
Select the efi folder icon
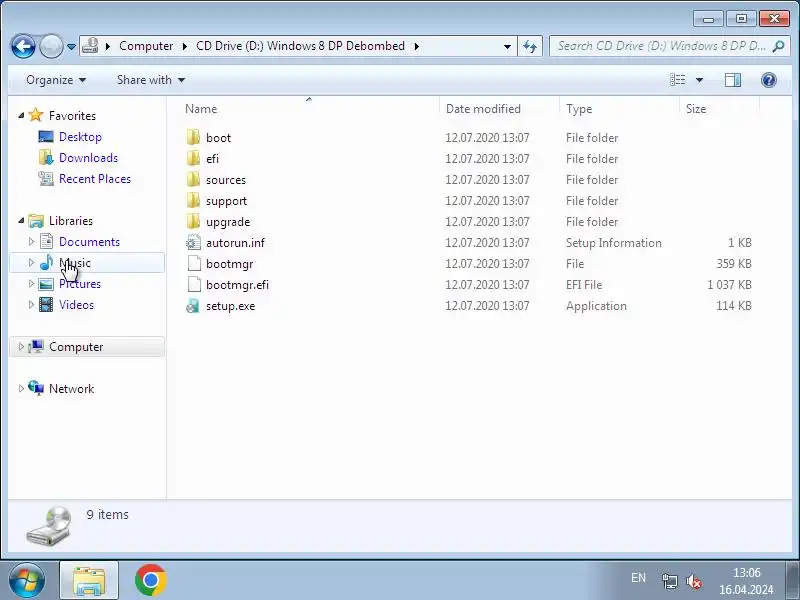193,158
